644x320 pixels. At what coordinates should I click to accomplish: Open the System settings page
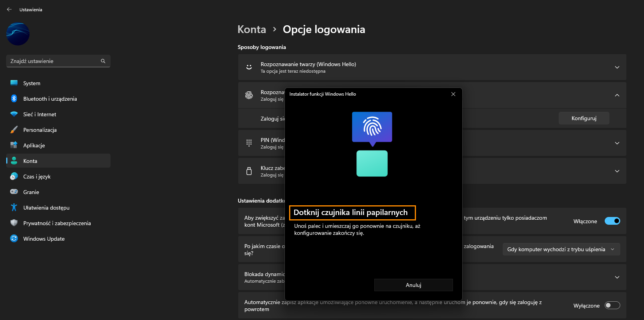tap(58, 83)
